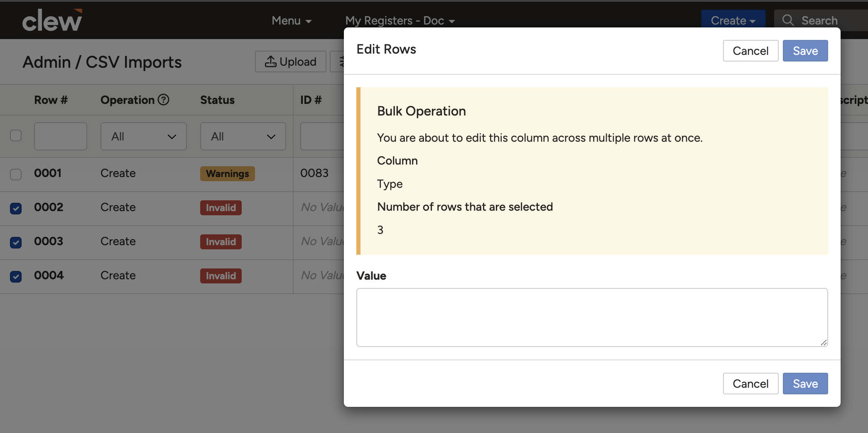Toggle the select-all rows checkbox
This screenshot has height=433, width=868.
16,135
